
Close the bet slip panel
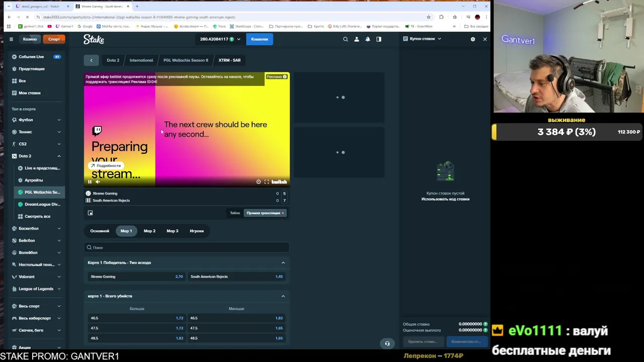(x=485, y=39)
